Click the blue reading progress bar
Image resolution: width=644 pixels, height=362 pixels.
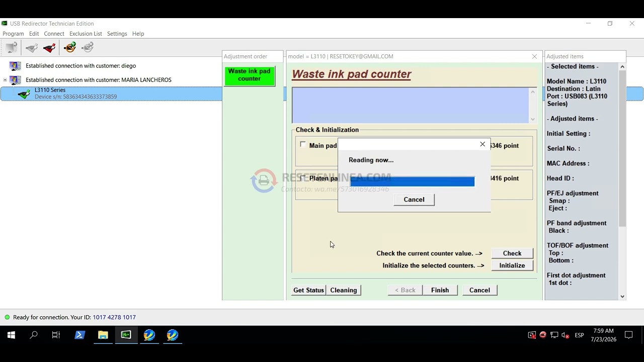(x=412, y=182)
